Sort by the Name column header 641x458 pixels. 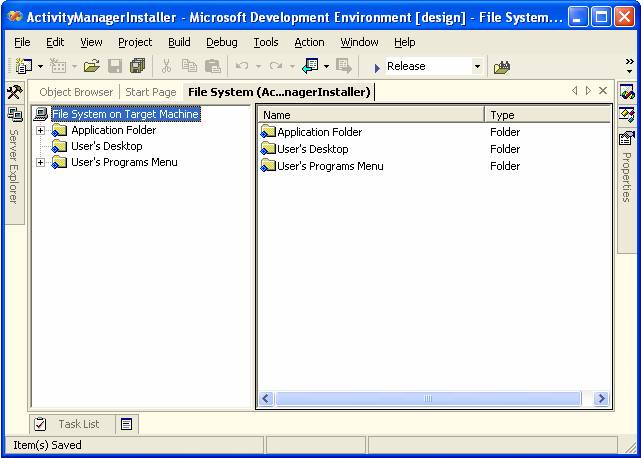[371, 115]
